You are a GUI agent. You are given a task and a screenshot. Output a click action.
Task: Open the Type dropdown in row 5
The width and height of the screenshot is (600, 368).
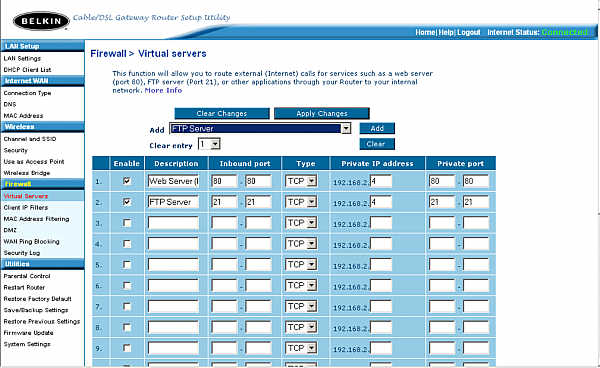coord(301,264)
